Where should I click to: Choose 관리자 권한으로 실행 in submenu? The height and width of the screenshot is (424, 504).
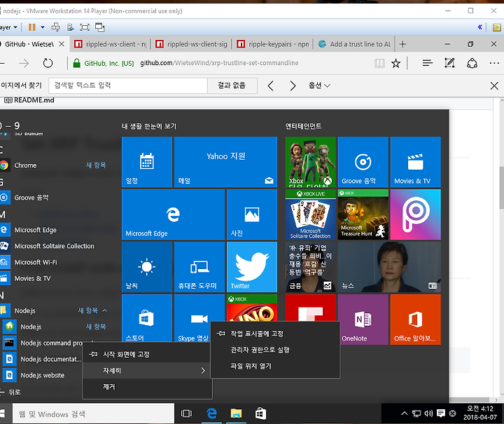coord(275,350)
